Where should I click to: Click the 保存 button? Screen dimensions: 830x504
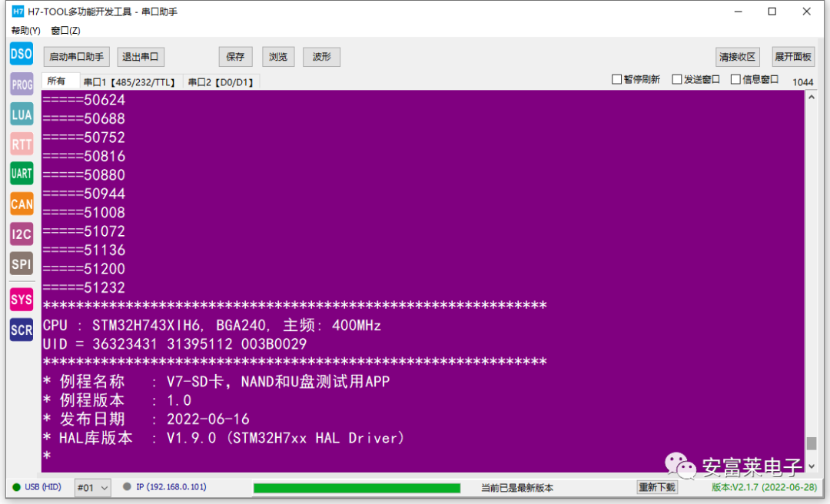coord(236,57)
